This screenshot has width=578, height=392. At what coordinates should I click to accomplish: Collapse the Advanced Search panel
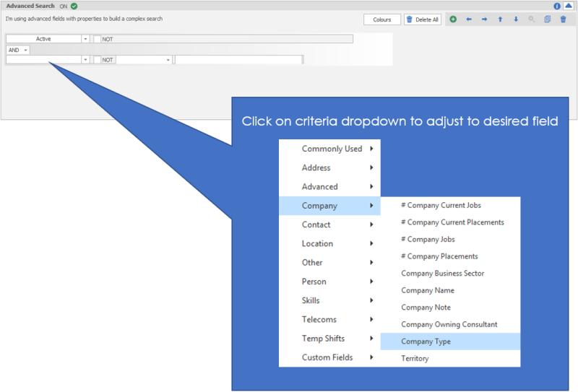568,6
